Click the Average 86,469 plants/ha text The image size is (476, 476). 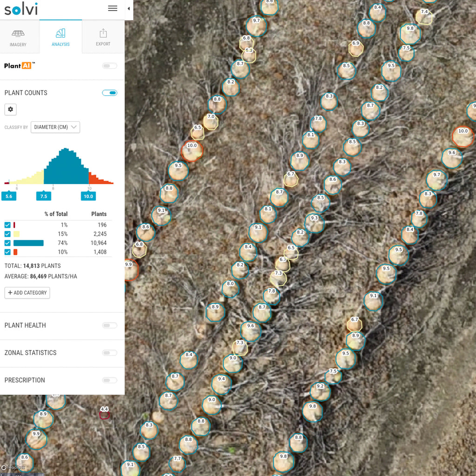click(x=41, y=277)
